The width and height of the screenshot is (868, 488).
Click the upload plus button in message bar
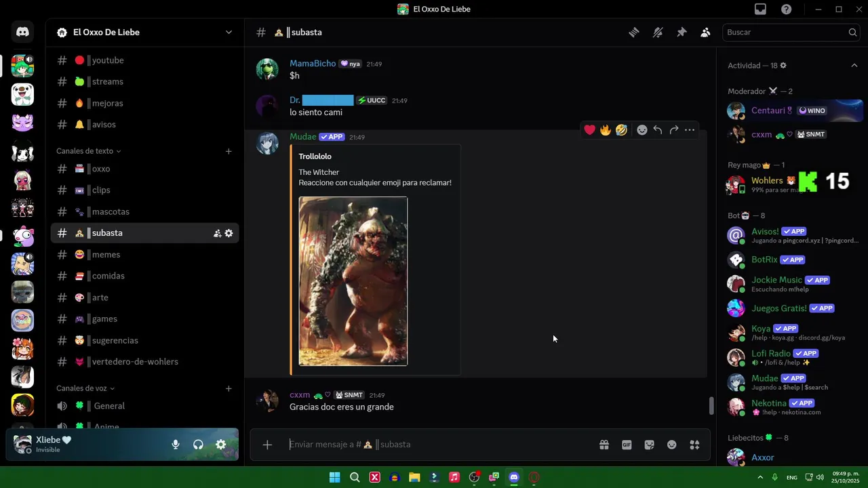coord(267,445)
